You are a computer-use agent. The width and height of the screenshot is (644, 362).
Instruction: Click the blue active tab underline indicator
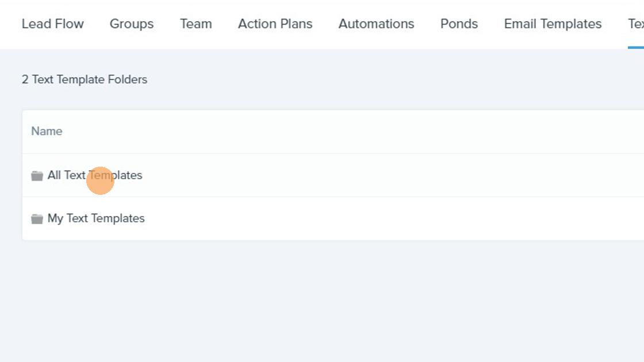click(636, 48)
